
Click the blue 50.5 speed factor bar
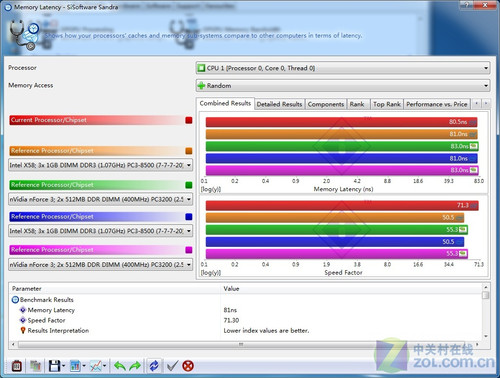[335, 242]
